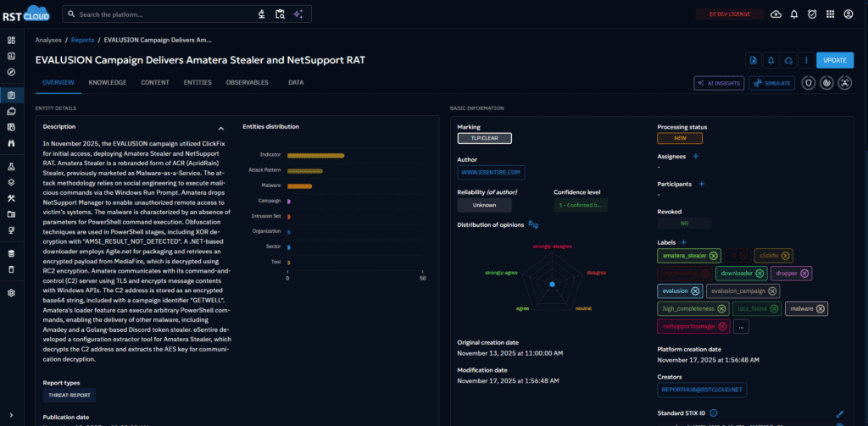The image size is (868, 426).
Task: Click the settings gear in left sidebar
Action: point(11,292)
